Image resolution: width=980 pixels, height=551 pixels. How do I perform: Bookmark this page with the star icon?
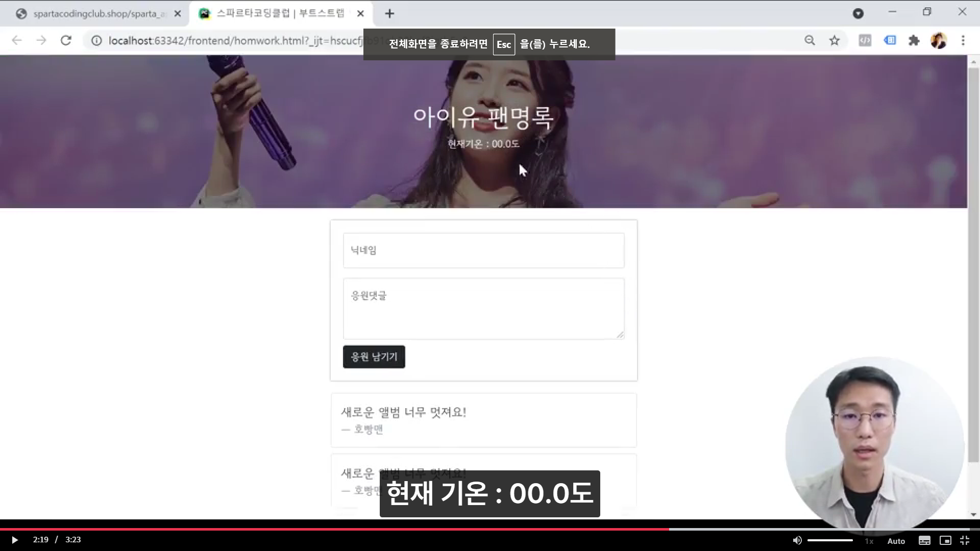coord(835,41)
